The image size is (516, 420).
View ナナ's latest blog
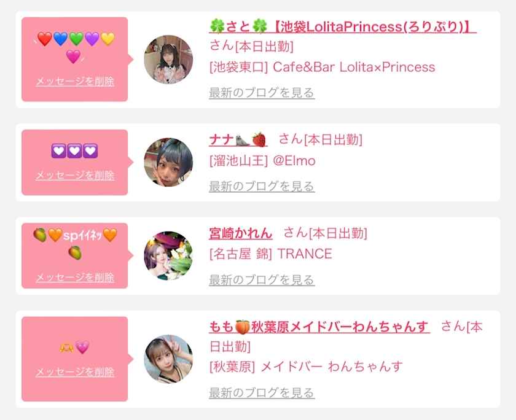(262, 187)
